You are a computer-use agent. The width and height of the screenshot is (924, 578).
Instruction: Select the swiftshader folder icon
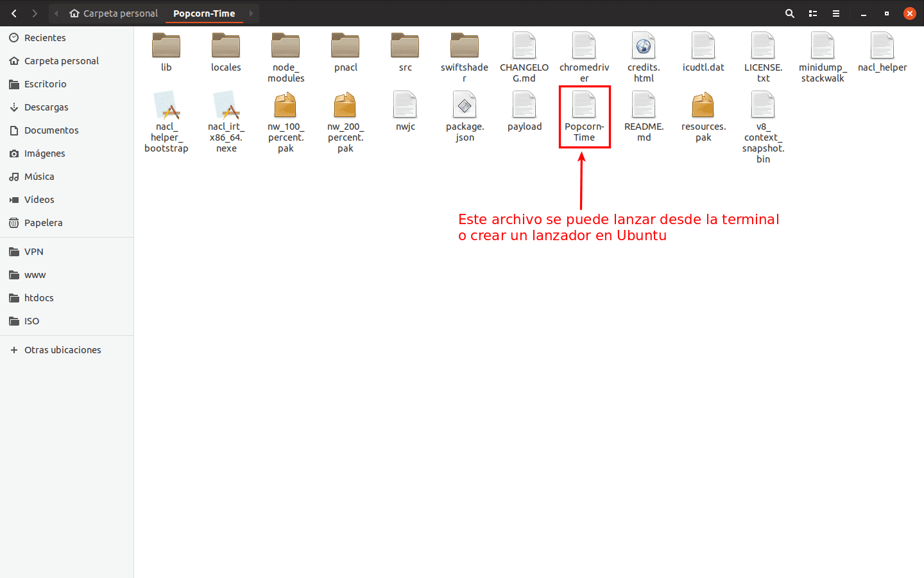pyautogui.click(x=465, y=46)
